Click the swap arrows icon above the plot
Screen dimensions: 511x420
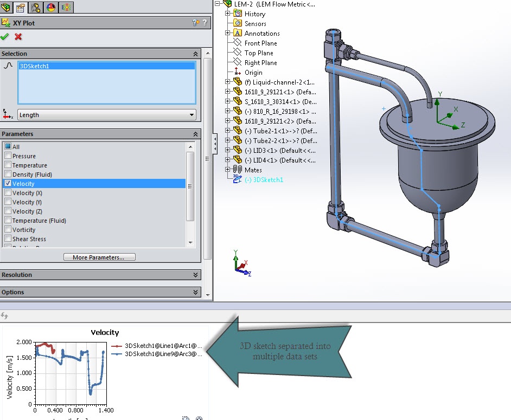(4, 315)
